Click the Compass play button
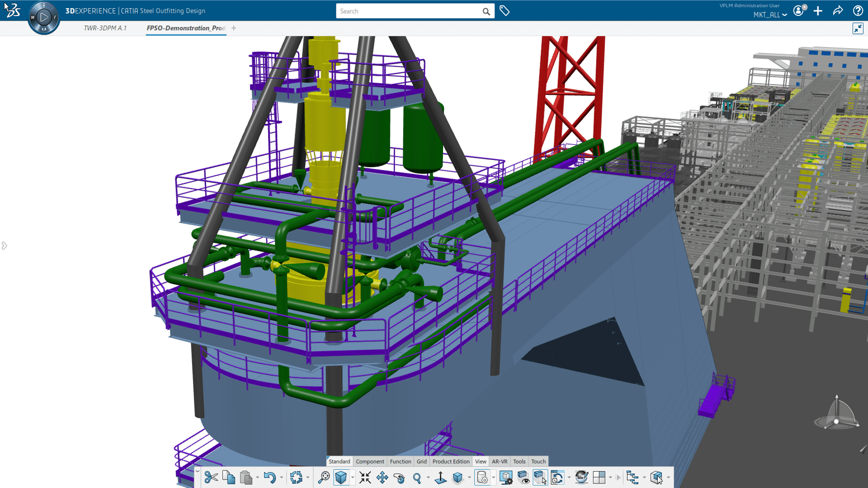The image size is (868, 488). coord(44,18)
